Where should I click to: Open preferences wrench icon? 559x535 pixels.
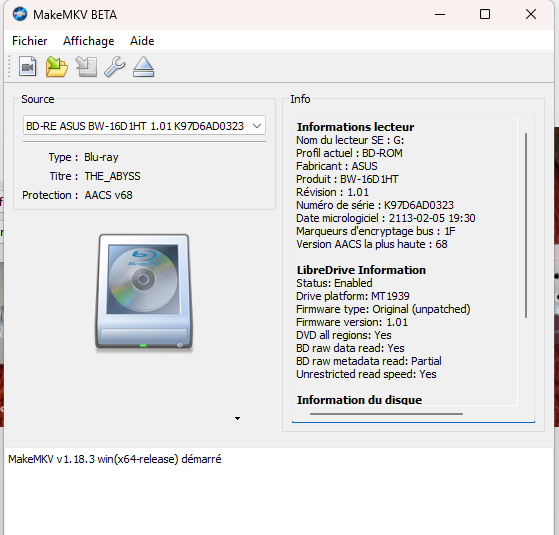pos(114,67)
